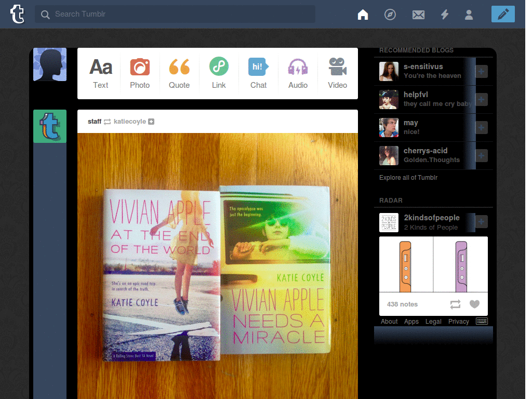
Task: Follow 2kindsofpeople with the plus button
Action: pos(481,222)
